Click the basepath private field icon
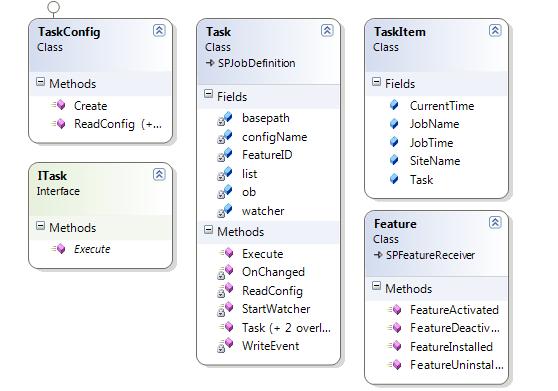Image resolution: width=558 pixels, height=391 pixels. pyautogui.click(x=225, y=118)
